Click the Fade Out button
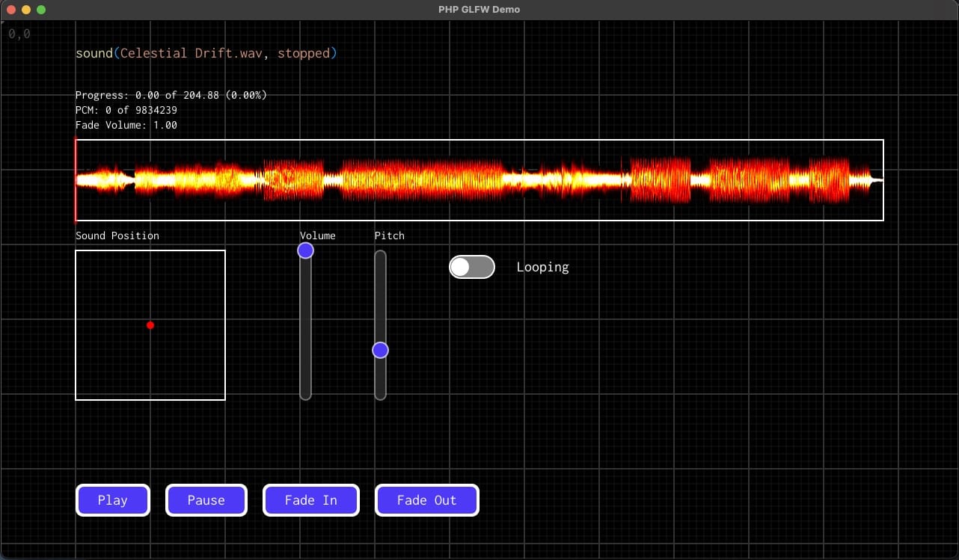Image resolution: width=959 pixels, height=560 pixels. pyautogui.click(x=426, y=500)
